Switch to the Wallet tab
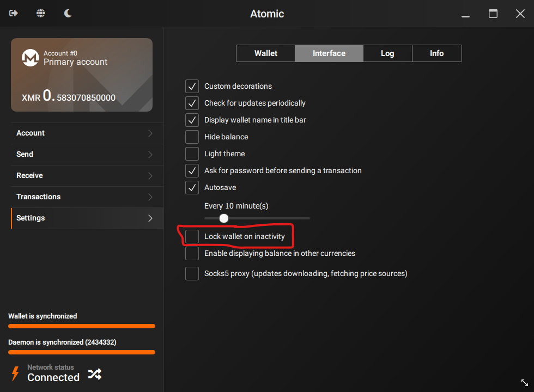The image size is (534, 392). point(266,53)
